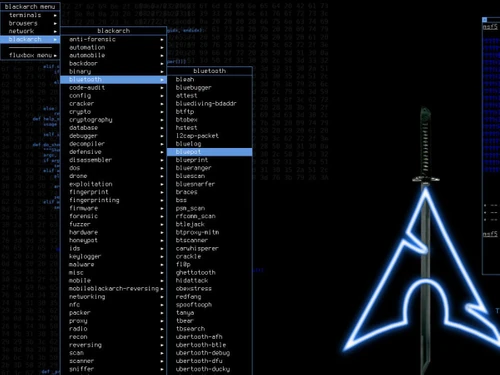Launch bluelog tool
This screenshot has height=375, width=500.
tap(209, 144)
